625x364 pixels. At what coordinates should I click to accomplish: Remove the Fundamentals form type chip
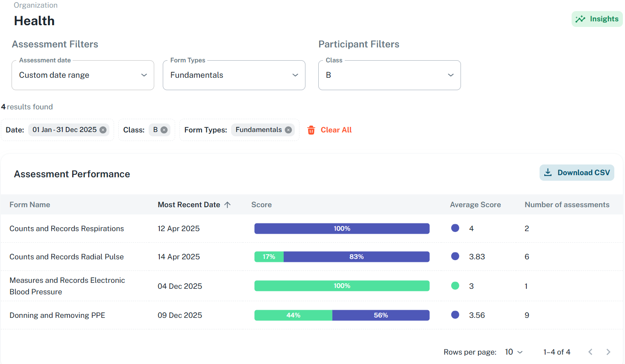click(288, 130)
